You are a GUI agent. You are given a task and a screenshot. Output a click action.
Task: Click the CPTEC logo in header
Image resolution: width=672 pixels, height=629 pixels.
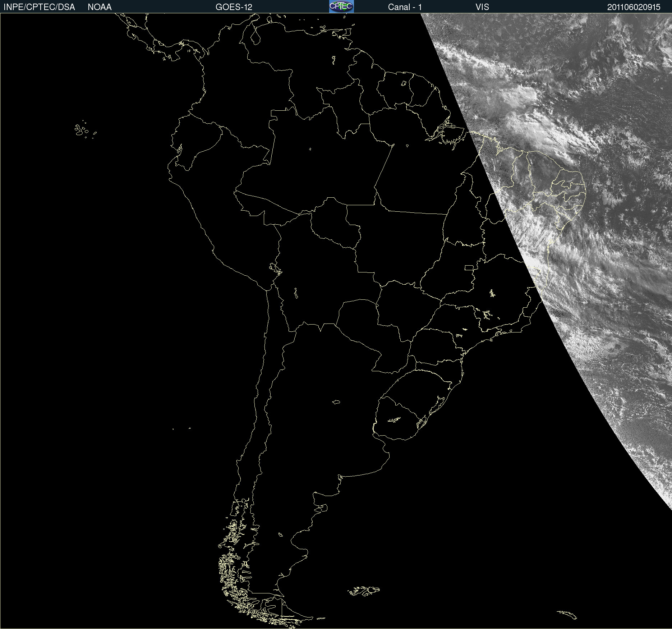pyautogui.click(x=341, y=6)
